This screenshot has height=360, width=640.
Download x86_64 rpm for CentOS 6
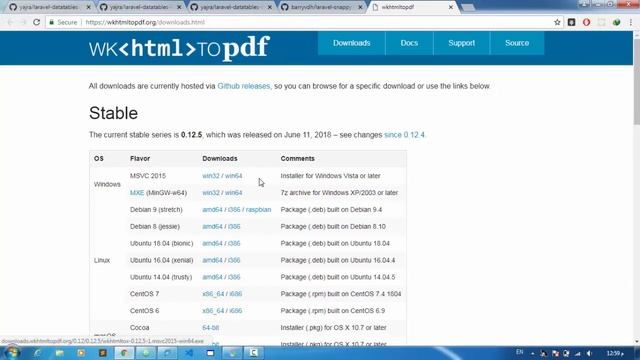[213, 311]
